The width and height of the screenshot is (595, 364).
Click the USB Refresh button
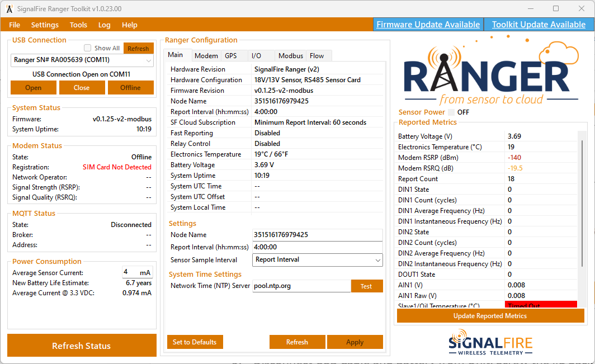138,48
